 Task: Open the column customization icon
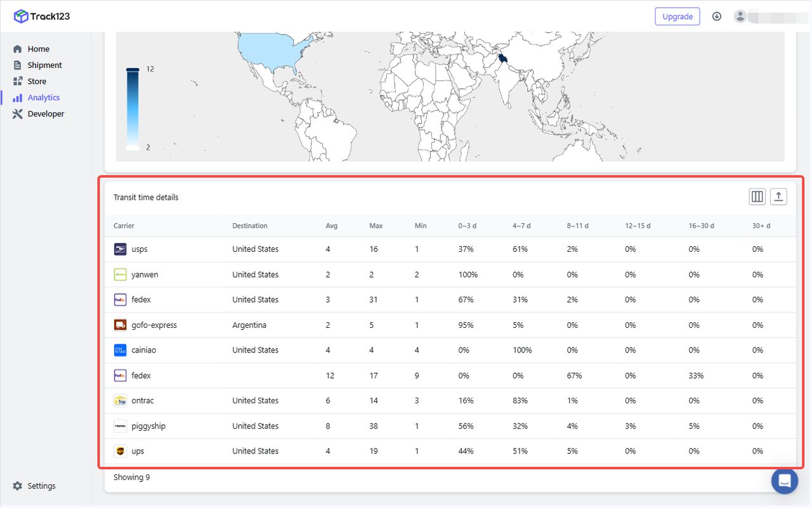(757, 197)
